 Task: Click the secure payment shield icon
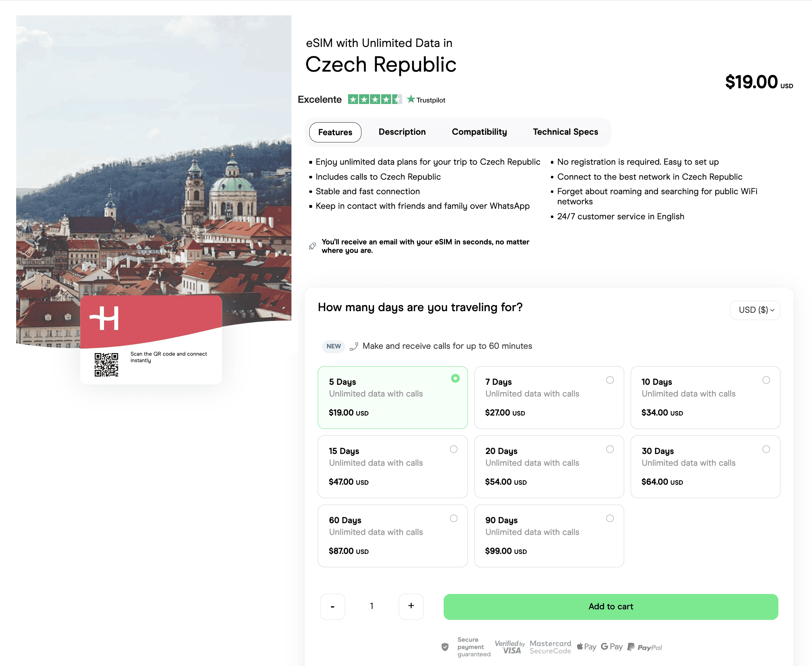point(445,646)
